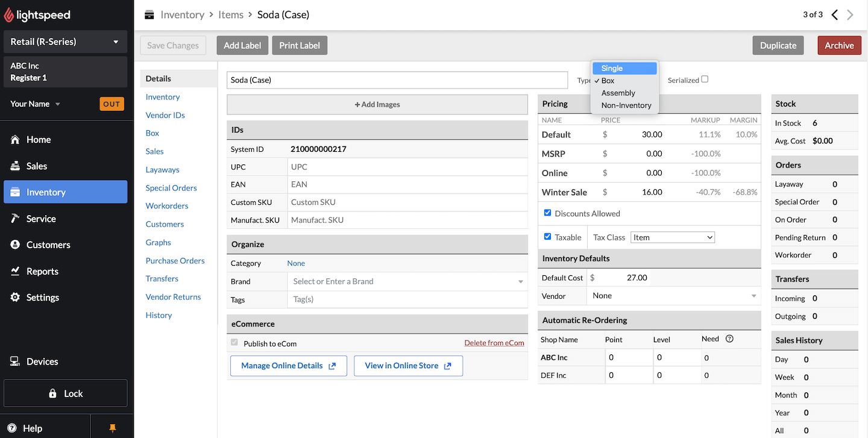868x438 pixels.
Task: Click the UPC input field
Action: coord(407,167)
